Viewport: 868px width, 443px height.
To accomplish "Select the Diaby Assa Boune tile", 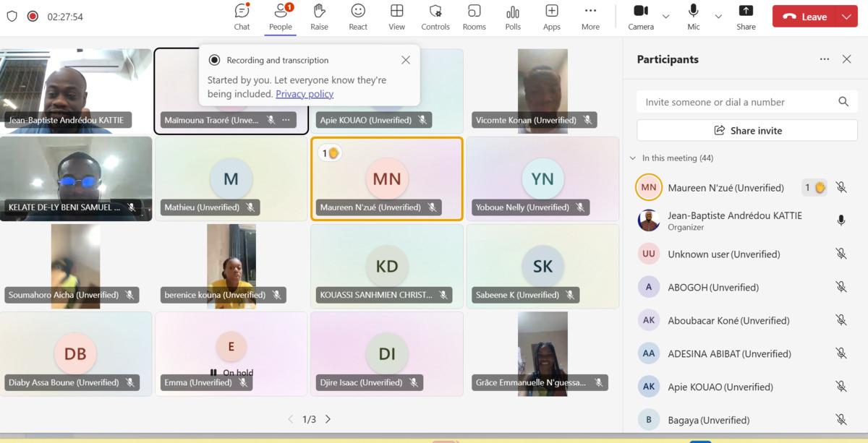I will [x=76, y=354].
